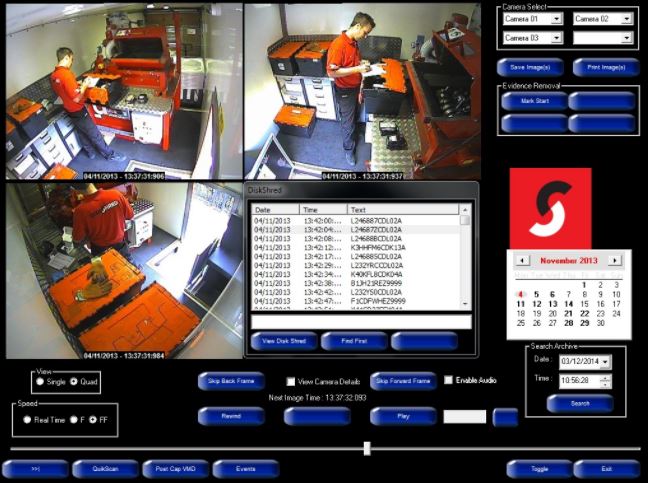Click Skip Back Frame

click(x=231, y=381)
